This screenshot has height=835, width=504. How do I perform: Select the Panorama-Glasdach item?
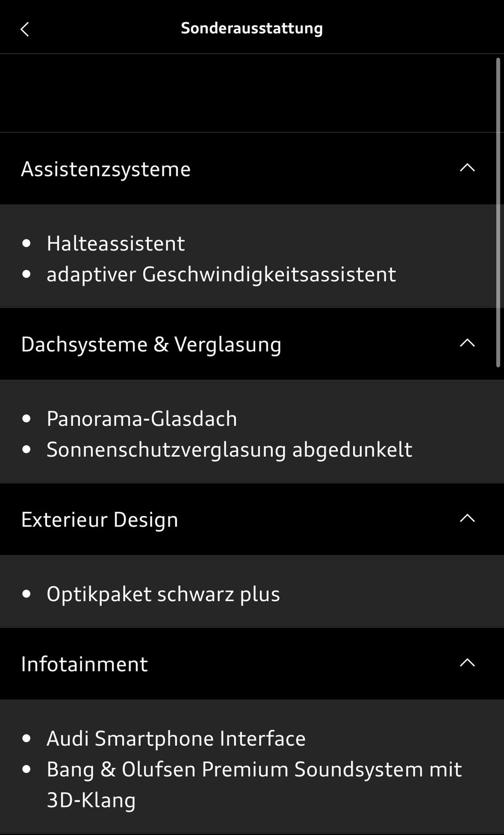click(x=142, y=419)
